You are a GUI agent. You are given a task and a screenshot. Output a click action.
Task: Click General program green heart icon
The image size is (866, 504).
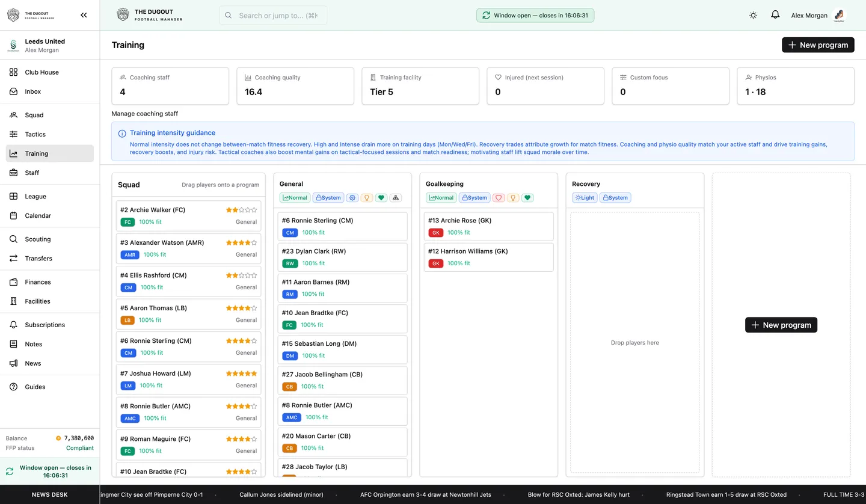coord(381,198)
